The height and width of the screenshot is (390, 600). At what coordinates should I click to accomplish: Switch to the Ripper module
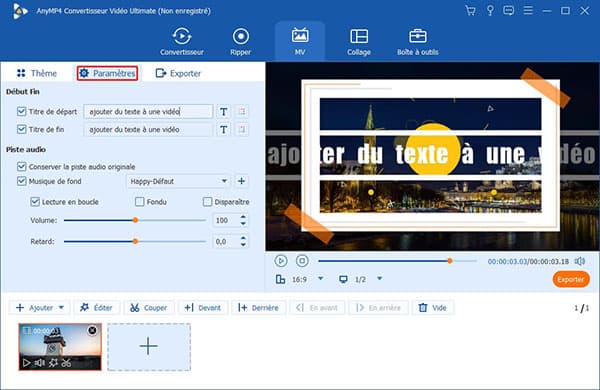coord(240,41)
